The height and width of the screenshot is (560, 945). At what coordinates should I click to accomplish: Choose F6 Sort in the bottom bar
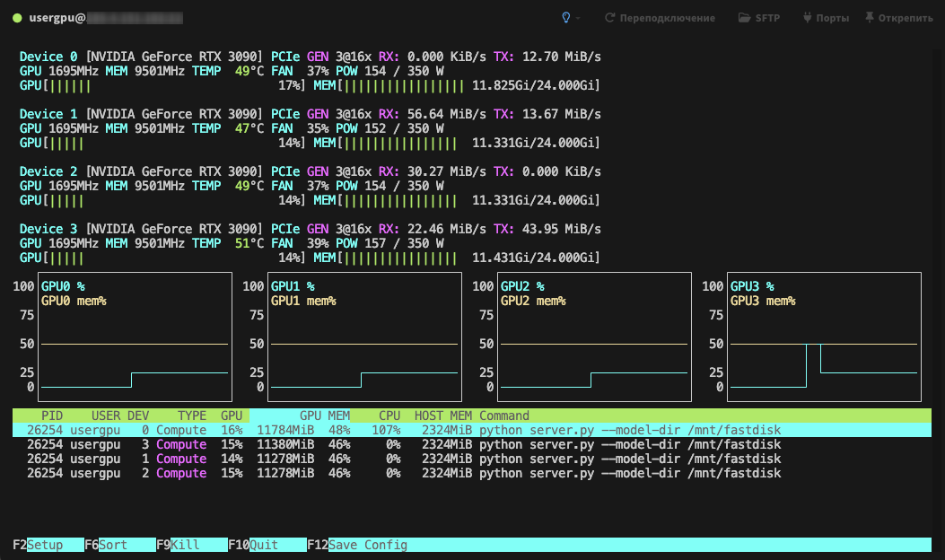point(120,545)
